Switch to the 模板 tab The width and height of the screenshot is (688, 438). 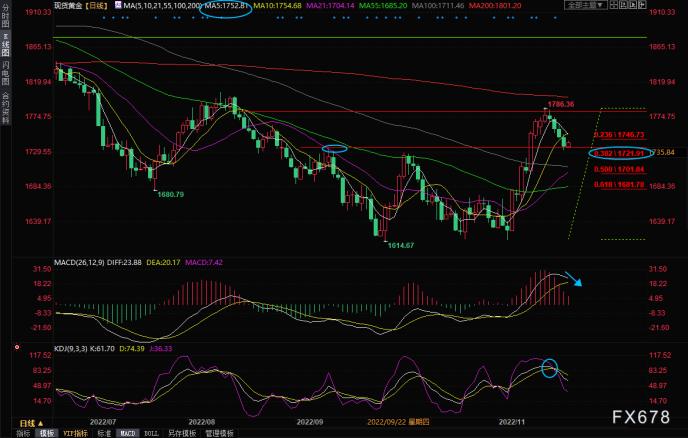point(47,433)
